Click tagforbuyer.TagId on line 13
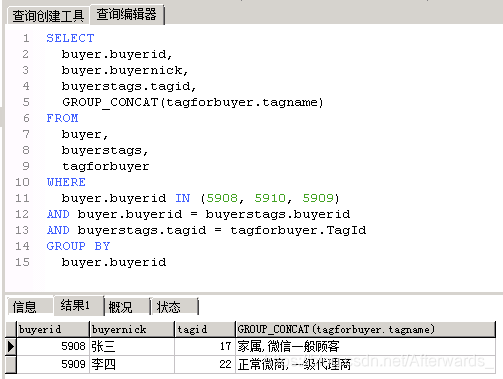 [x=298, y=230]
